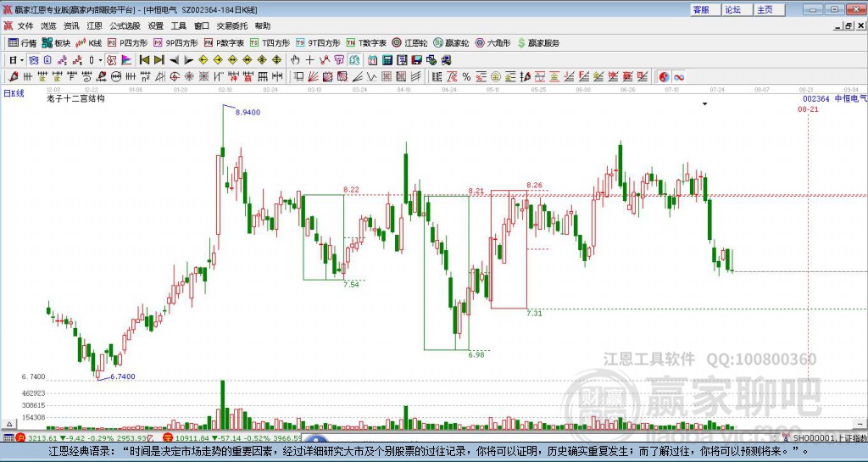This screenshot has height=462, width=868.
Task: Click the yellow diamond left-arrow icon
Action: click(203, 59)
